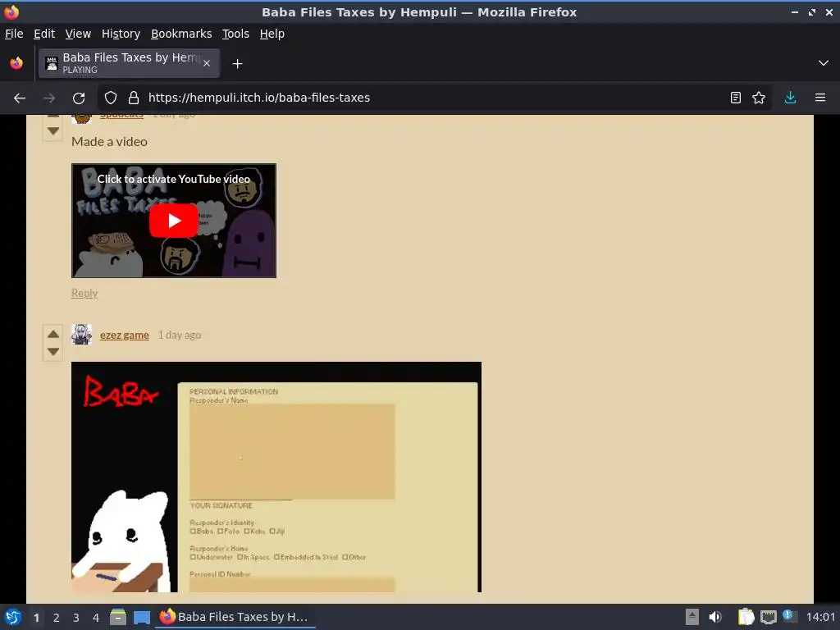840x630 pixels.
Task: Open the Edit menu
Action: (44, 34)
